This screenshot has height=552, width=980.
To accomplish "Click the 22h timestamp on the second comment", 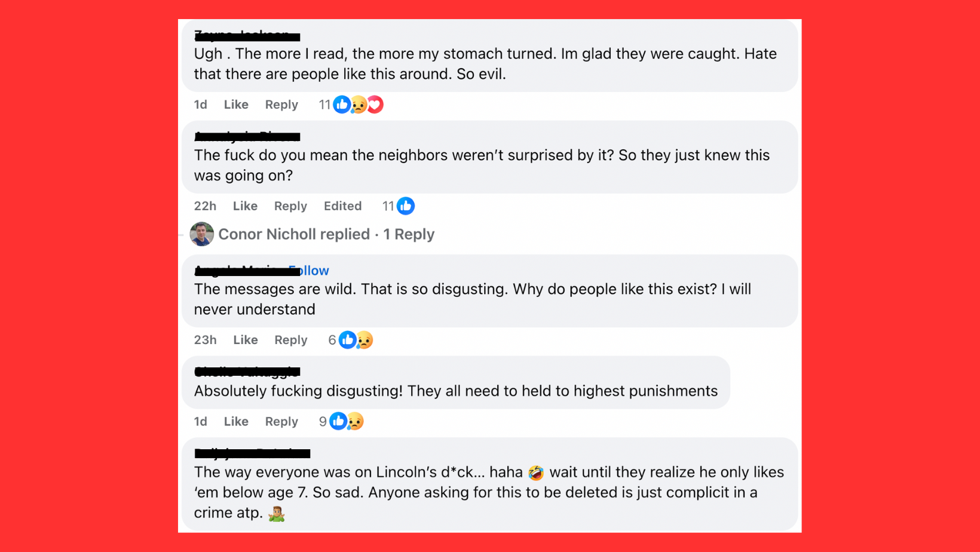I will pos(205,206).
